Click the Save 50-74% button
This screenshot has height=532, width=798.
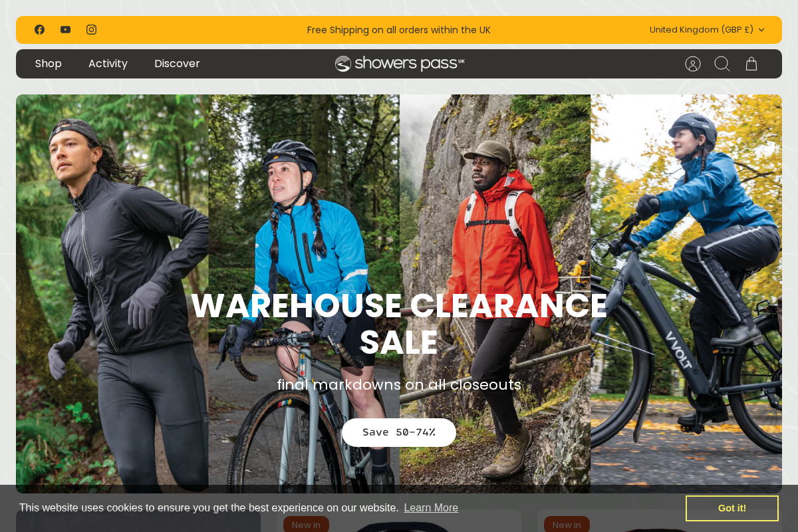coord(399,432)
